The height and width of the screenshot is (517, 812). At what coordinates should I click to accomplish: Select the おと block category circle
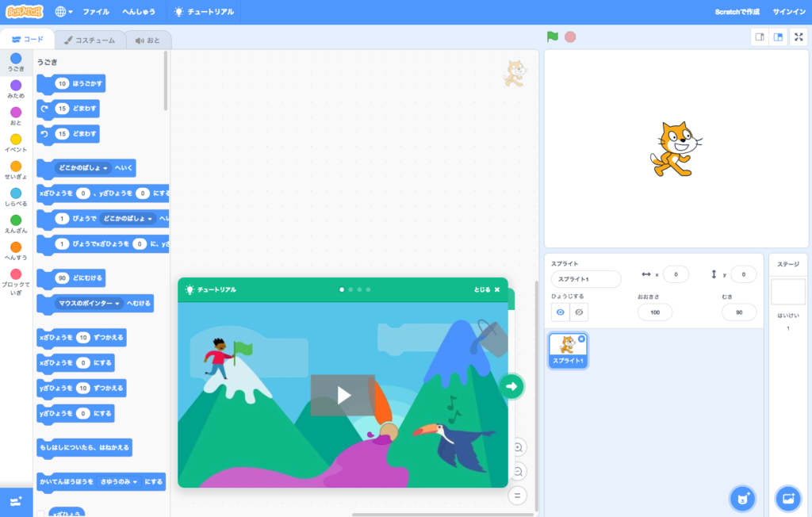point(16,112)
